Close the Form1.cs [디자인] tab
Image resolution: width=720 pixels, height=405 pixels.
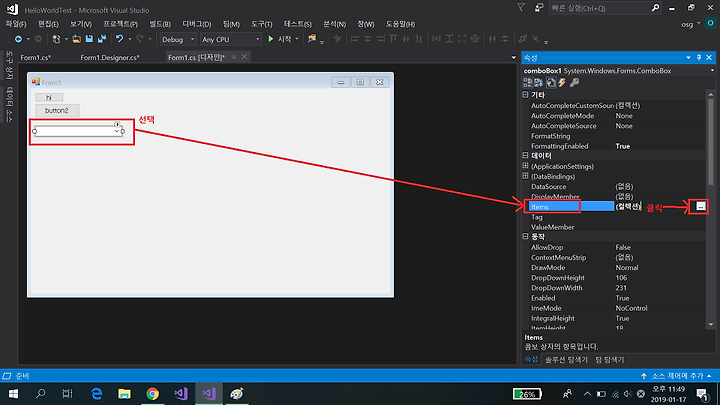point(244,57)
